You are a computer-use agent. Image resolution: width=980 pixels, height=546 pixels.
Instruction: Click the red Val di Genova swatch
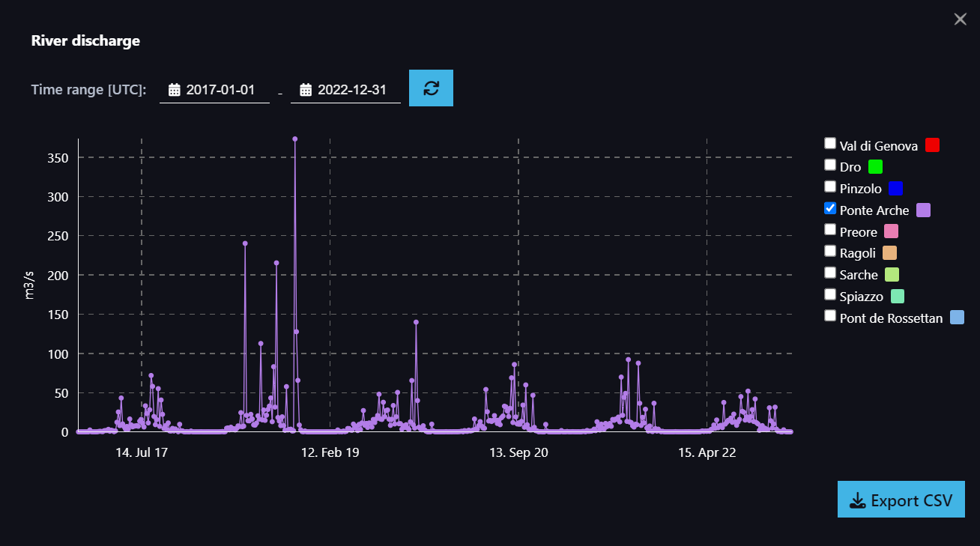tap(932, 145)
